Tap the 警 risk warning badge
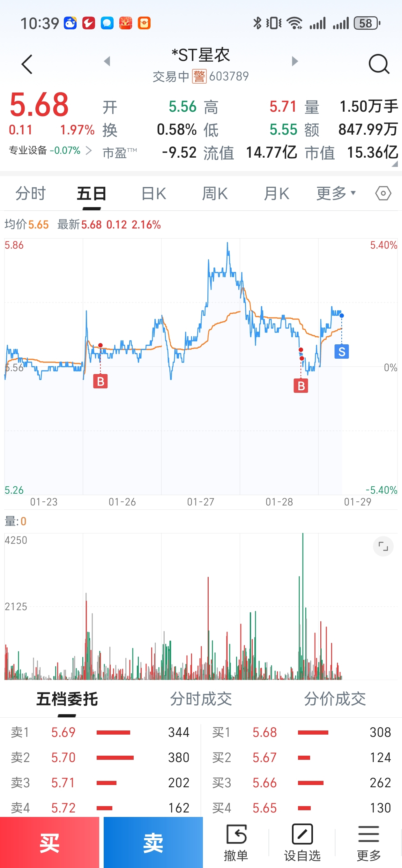The height and width of the screenshot is (868, 402). point(199,77)
